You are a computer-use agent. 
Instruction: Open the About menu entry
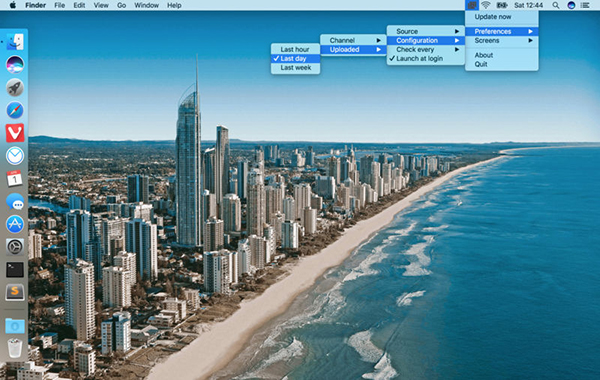(502, 55)
